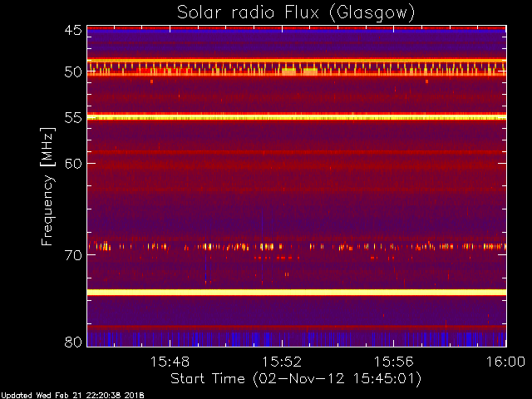
Task: Click the 70 frequency tick label
Action: pos(73,255)
